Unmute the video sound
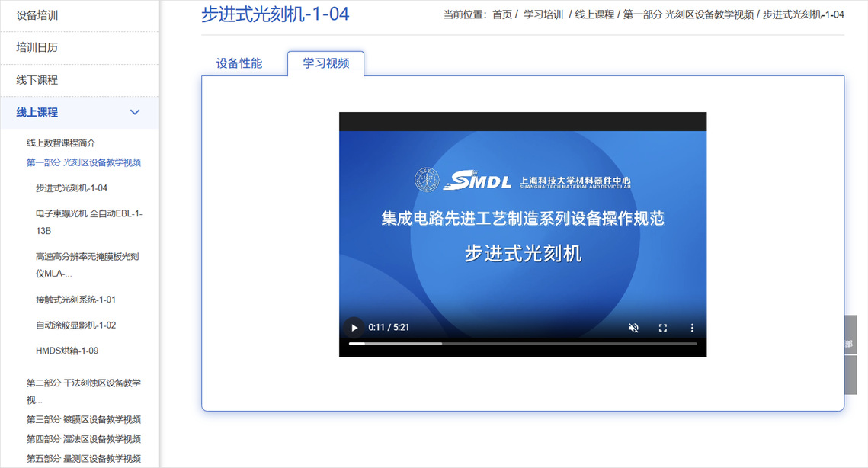 (x=633, y=328)
